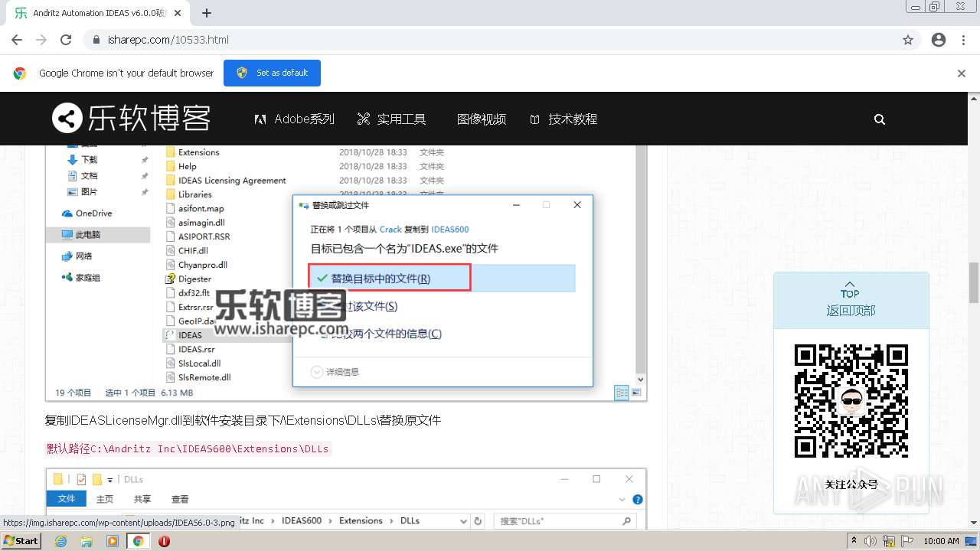
Task: Launch Internet Explorer from the taskbar
Action: click(x=61, y=541)
